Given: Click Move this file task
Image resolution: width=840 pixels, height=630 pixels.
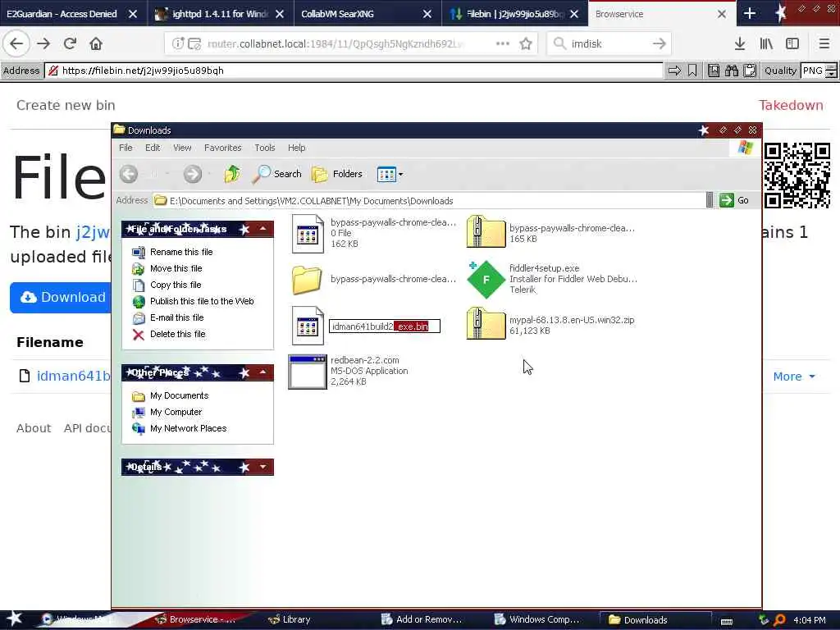Looking at the screenshot, I should click(x=176, y=268).
